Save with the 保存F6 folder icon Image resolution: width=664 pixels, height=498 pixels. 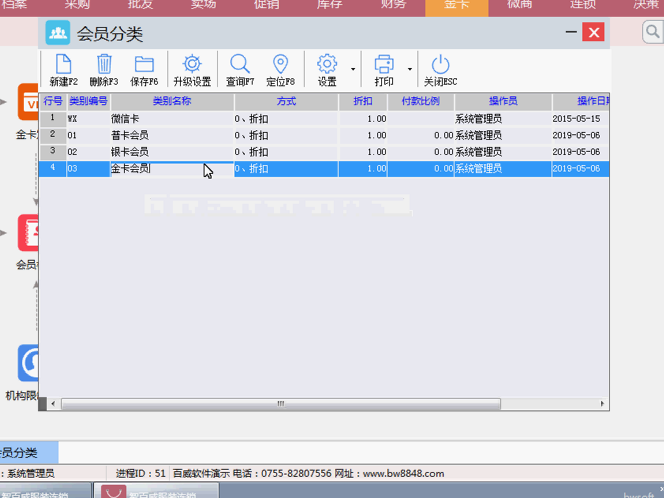[x=144, y=65]
